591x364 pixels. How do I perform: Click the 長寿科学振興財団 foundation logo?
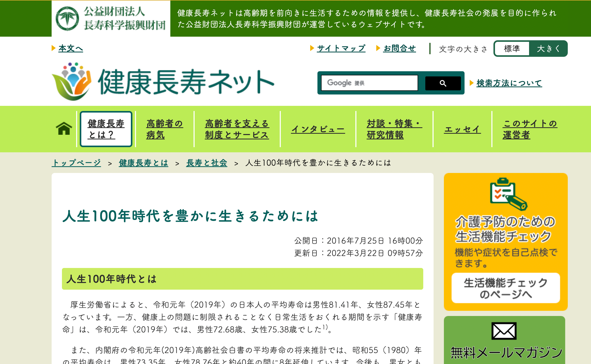(x=111, y=19)
